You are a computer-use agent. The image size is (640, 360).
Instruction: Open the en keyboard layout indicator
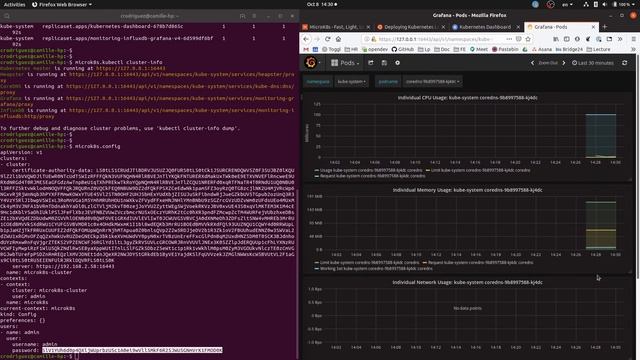pos(567,4)
